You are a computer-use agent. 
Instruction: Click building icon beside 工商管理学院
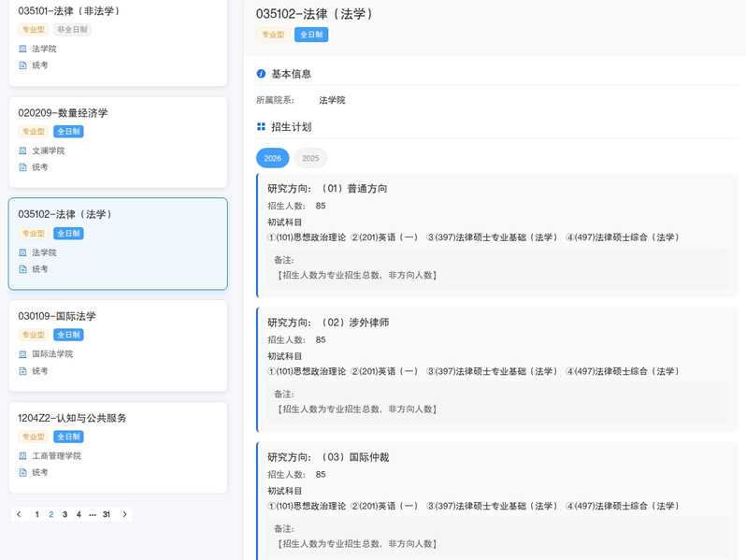[x=23, y=456]
